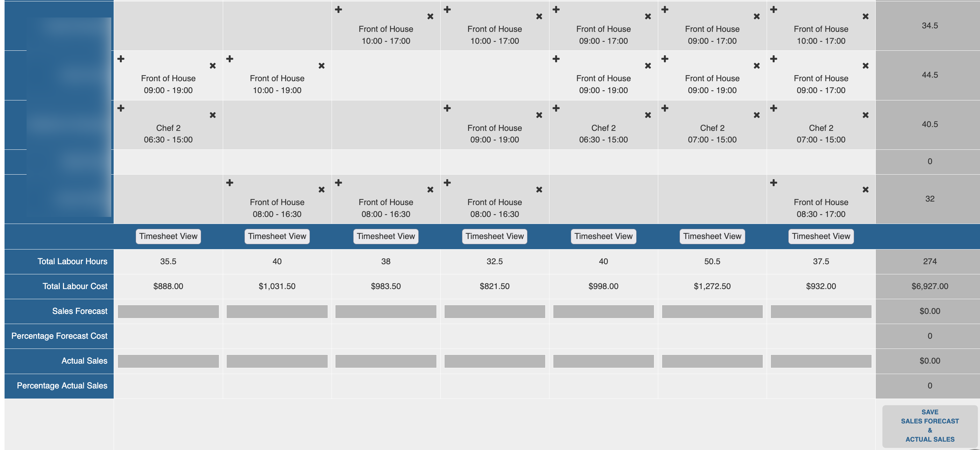Delete the Chef 2 07:00-15:00 shift
The height and width of the screenshot is (450, 980).
[x=756, y=114]
